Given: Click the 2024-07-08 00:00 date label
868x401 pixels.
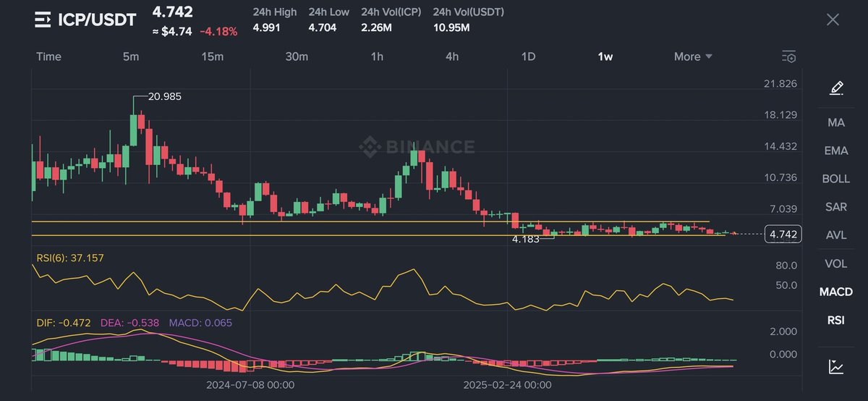Looking at the screenshot, I should coord(250,385).
